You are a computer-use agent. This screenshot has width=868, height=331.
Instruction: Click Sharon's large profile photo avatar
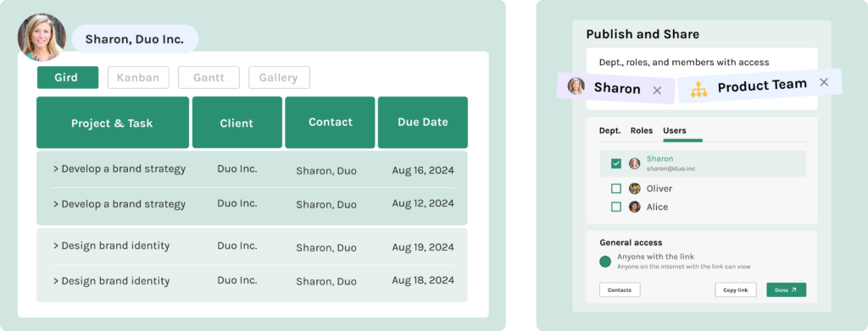[x=42, y=37]
